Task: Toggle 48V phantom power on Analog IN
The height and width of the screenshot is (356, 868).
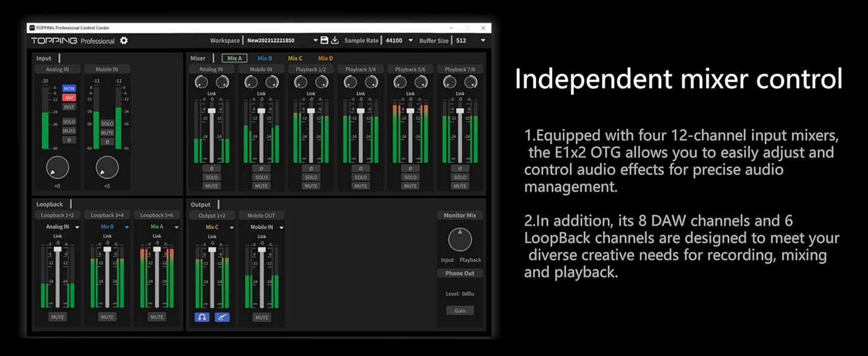Action: (69, 98)
